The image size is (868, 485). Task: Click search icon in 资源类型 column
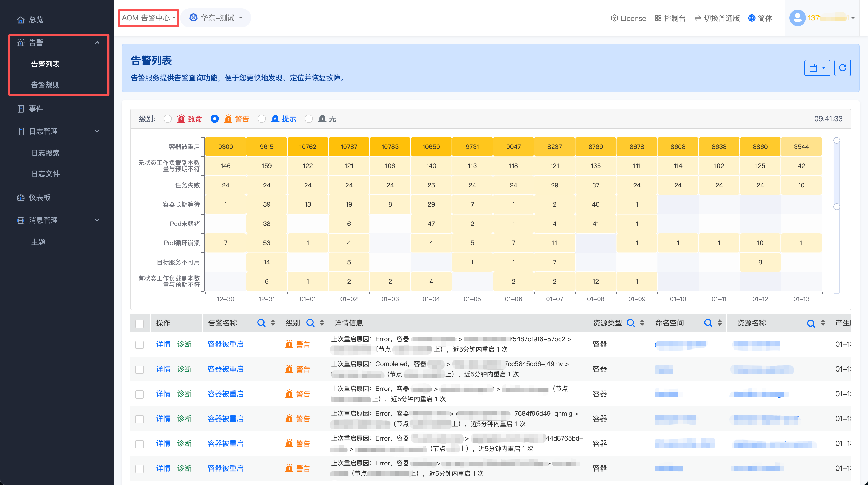(630, 323)
